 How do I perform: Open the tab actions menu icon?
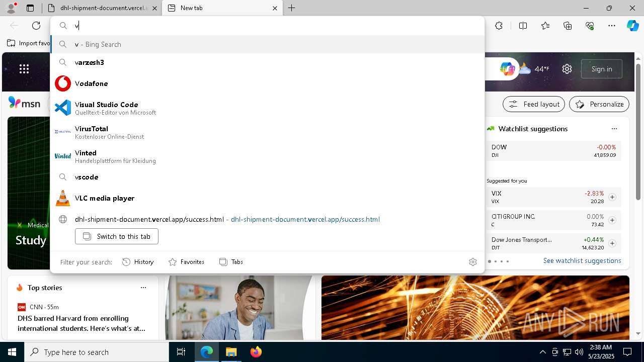tap(30, 8)
